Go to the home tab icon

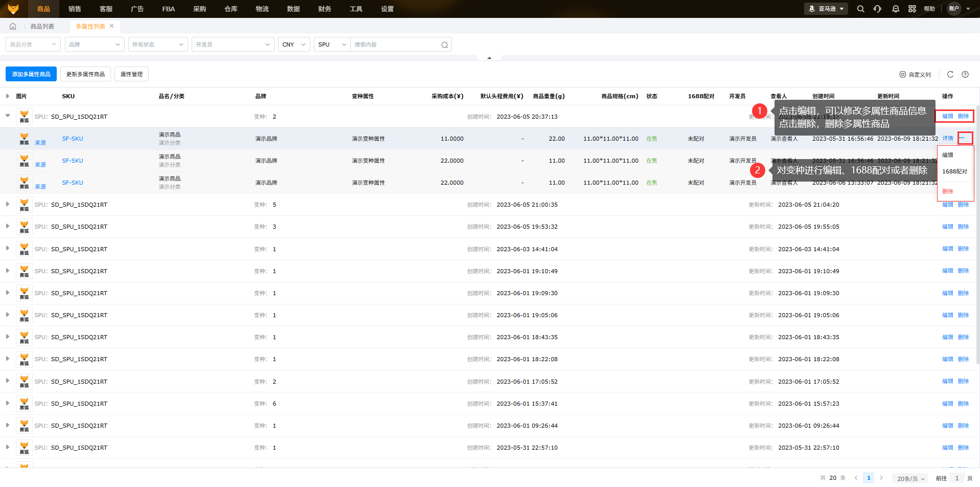coord(13,26)
